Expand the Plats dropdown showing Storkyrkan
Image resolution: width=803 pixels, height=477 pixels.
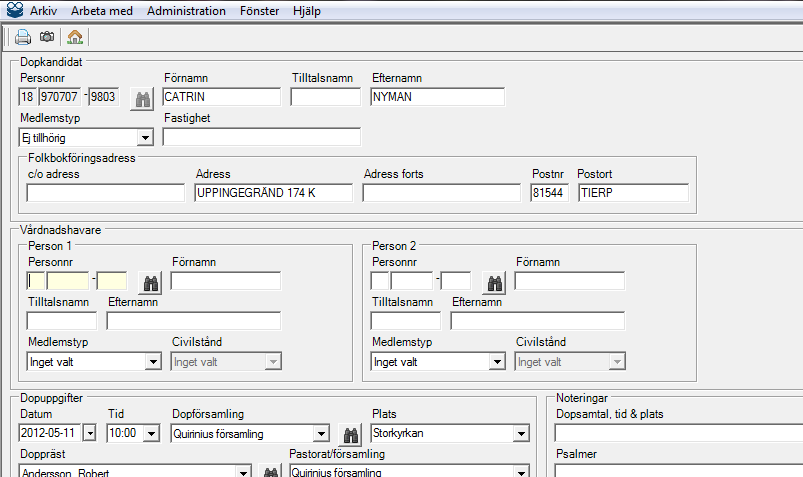click(x=521, y=433)
